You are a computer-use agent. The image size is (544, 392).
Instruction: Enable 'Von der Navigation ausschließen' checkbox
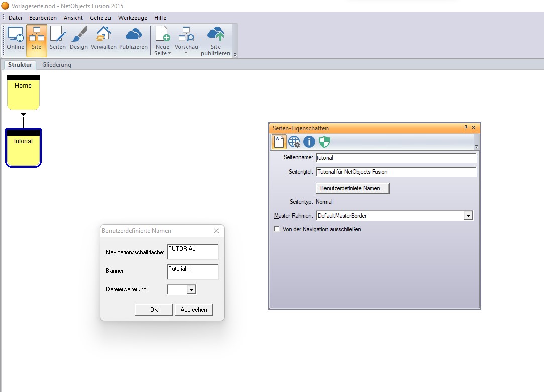pyautogui.click(x=277, y=229)
